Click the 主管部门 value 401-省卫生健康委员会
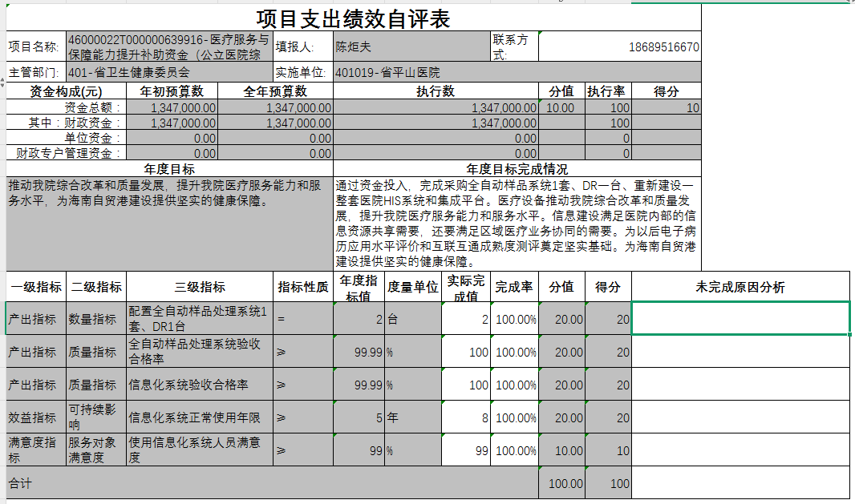 pos(169,72)
